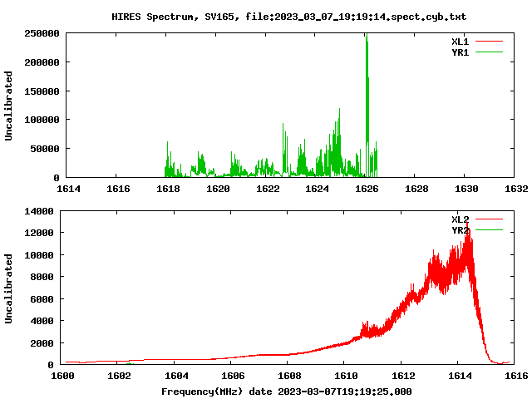Viewport: 532px width, 399px height.
Task: Click the 14000 y-axis tick label
Action: coord(39,211)
